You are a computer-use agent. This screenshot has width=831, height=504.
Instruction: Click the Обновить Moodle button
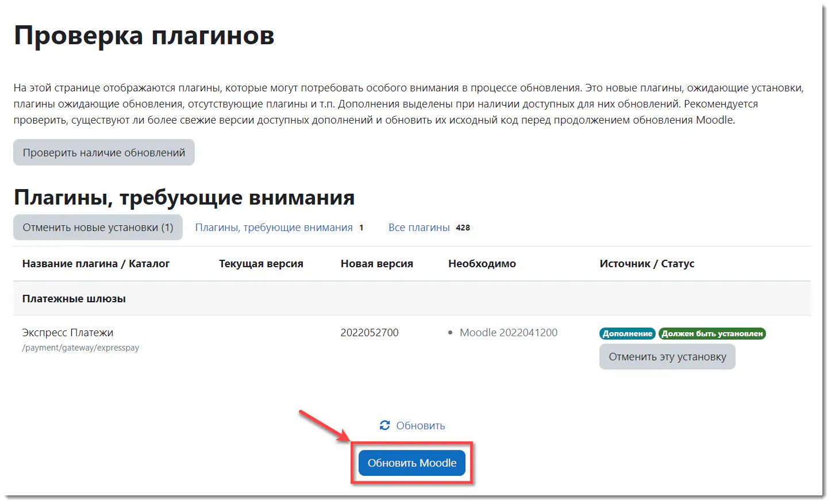(411, 463)
